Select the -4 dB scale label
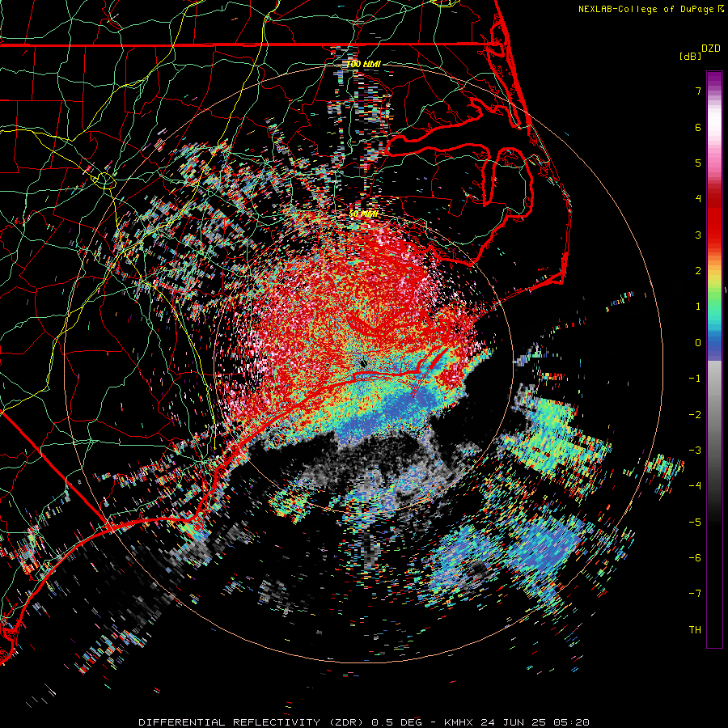Image resolution: width=728 pixels, height=728 pixels. coord(695,486)
